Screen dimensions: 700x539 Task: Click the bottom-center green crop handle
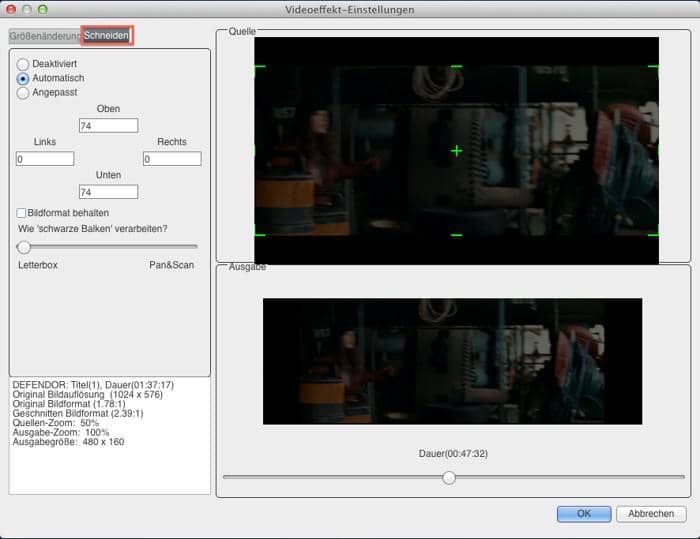[456, 235]
